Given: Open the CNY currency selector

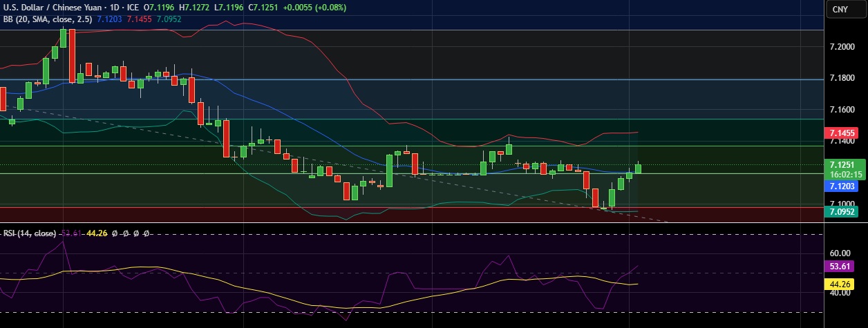Looking at the screenshot, I should click(840, 9).
